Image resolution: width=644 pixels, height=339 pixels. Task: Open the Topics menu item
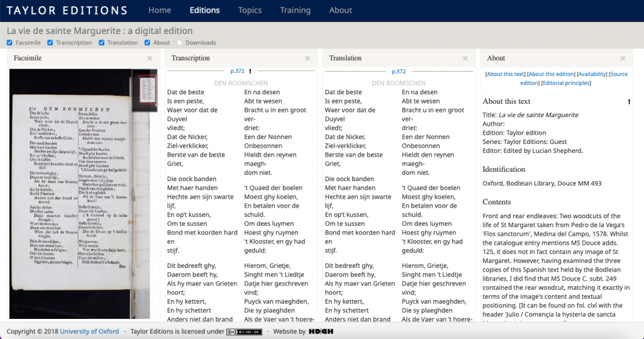250,10
